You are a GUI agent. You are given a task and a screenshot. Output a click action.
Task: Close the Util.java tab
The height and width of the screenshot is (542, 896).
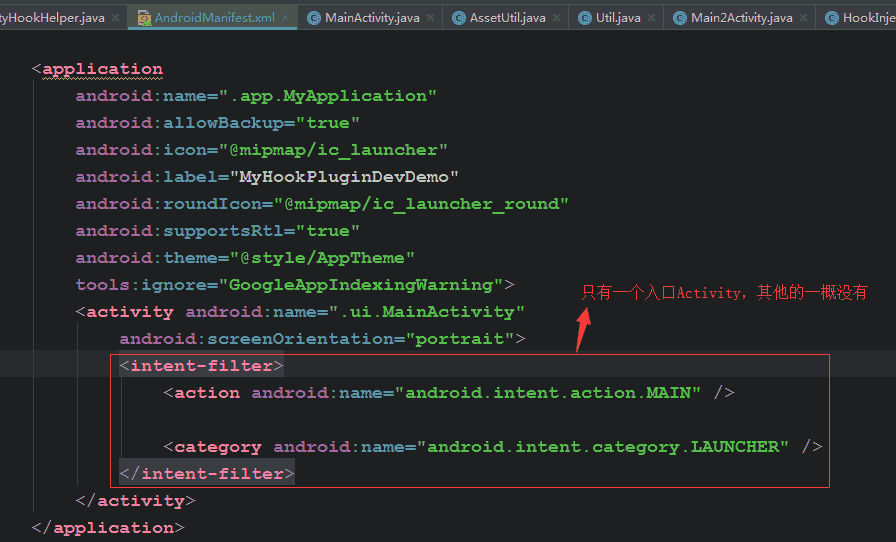651,18
